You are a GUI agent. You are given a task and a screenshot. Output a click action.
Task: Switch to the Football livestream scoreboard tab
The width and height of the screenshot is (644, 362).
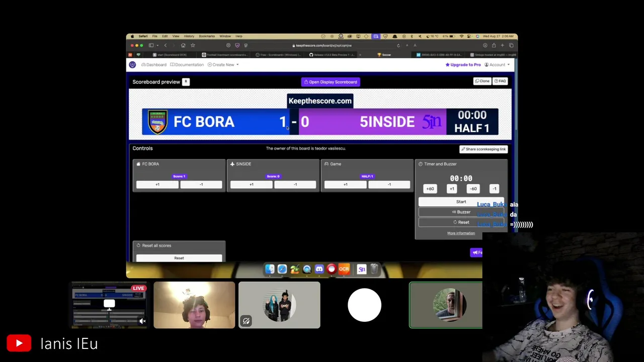click(224, 54)
